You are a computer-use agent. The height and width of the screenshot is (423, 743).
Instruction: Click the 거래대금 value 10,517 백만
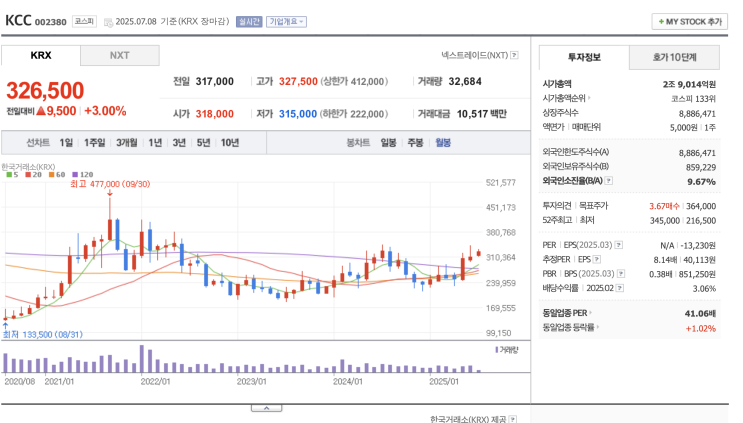(x=481, y=114)
